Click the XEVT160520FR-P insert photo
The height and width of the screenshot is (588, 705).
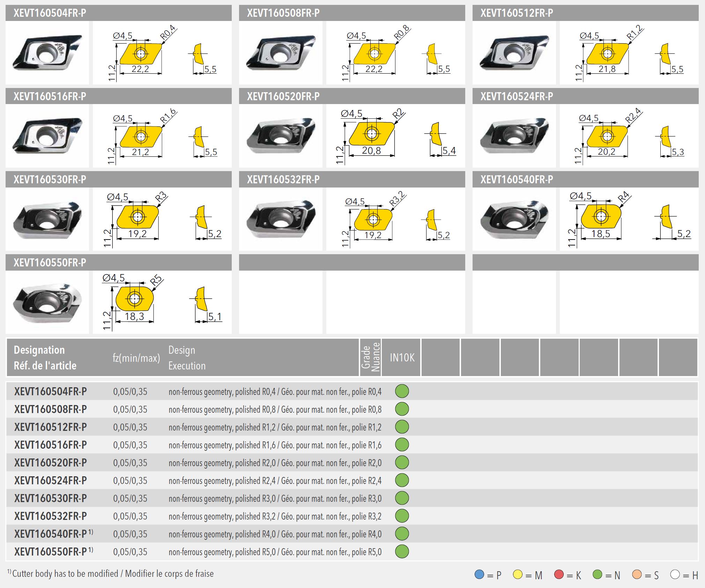click(281, 135)
